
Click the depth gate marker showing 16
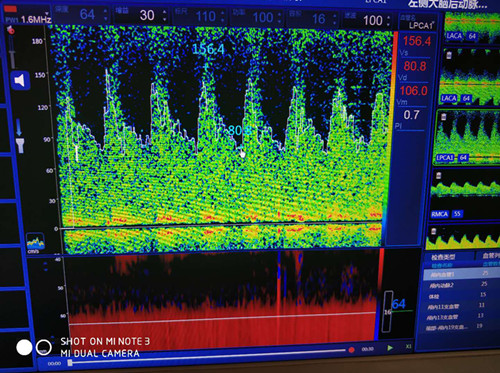(x=387, y=312)
